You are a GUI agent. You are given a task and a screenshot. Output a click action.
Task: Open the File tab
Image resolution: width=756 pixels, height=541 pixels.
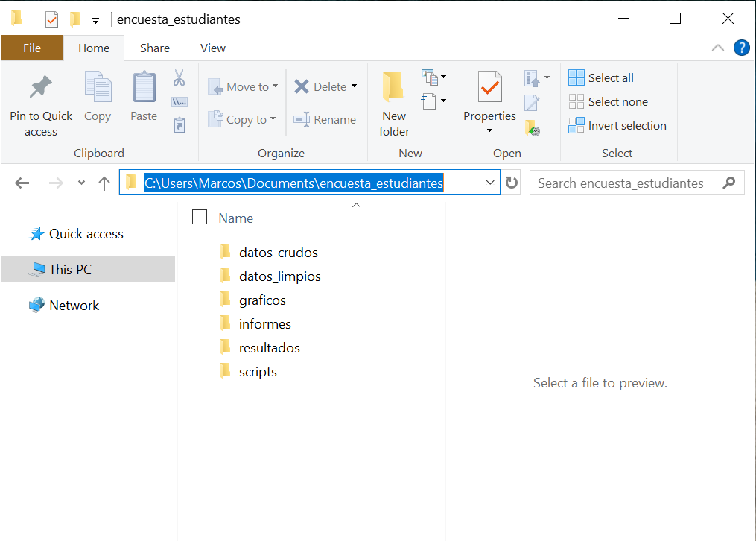[x=32, y=48]
